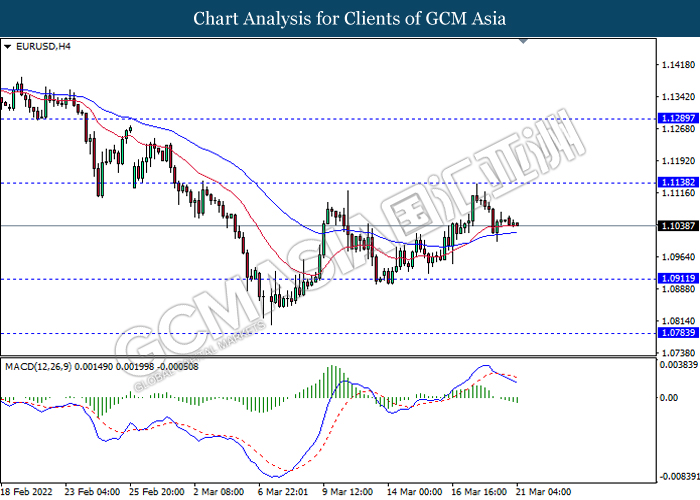Click the 1.09640 price scale value
The image size is (700, 500).
point(678,257)
